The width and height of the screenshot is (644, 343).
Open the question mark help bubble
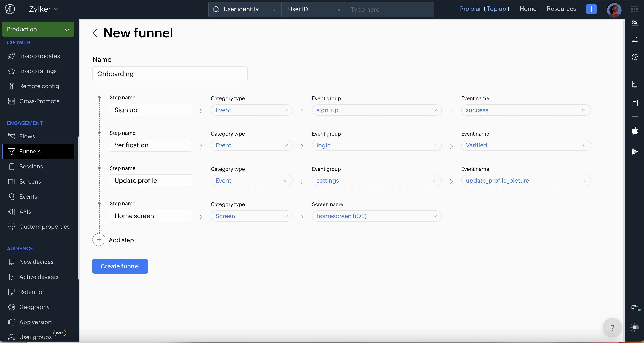tap(612, 328)
